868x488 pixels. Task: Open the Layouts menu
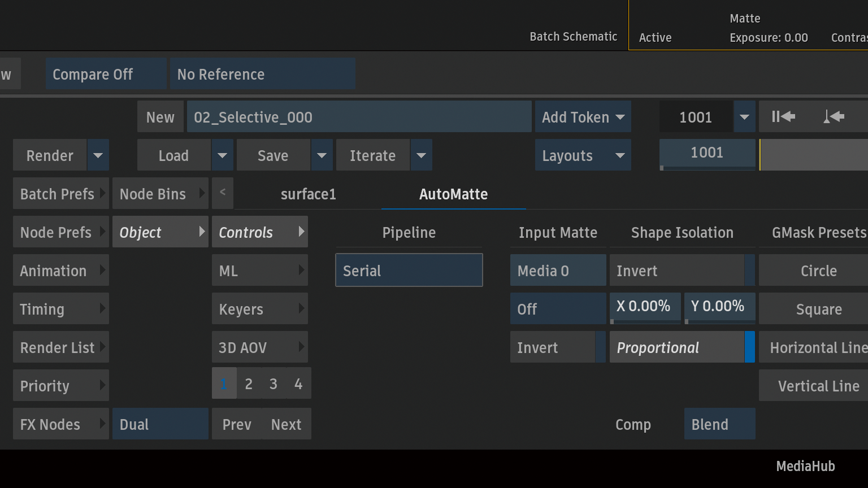pyautogui.click(x=583, y=155)
